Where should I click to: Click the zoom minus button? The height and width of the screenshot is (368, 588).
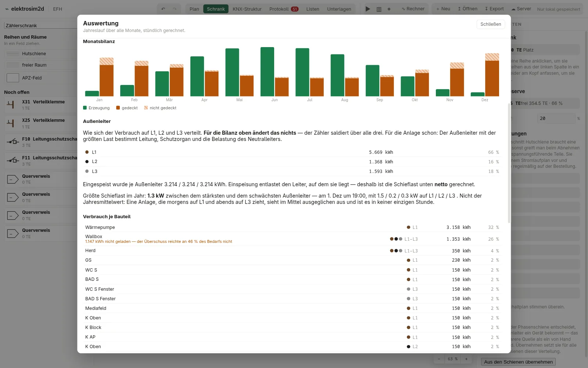point(439,359)
